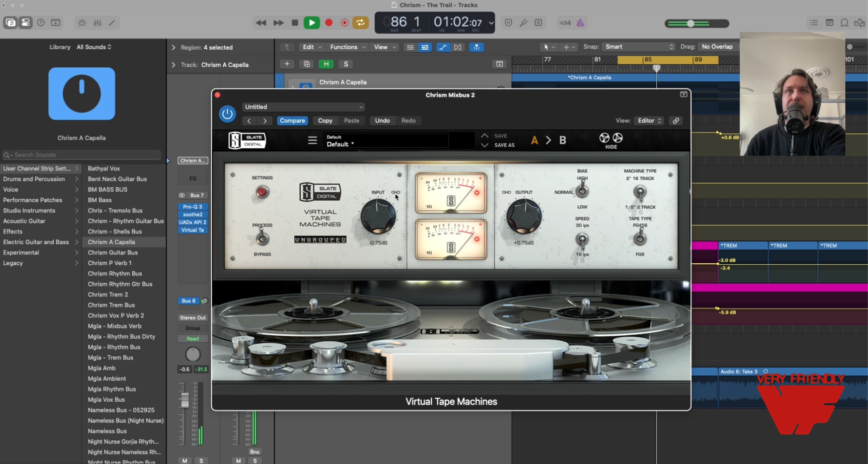
Task: Flip the BIAS switch
Action: point(582,190)
